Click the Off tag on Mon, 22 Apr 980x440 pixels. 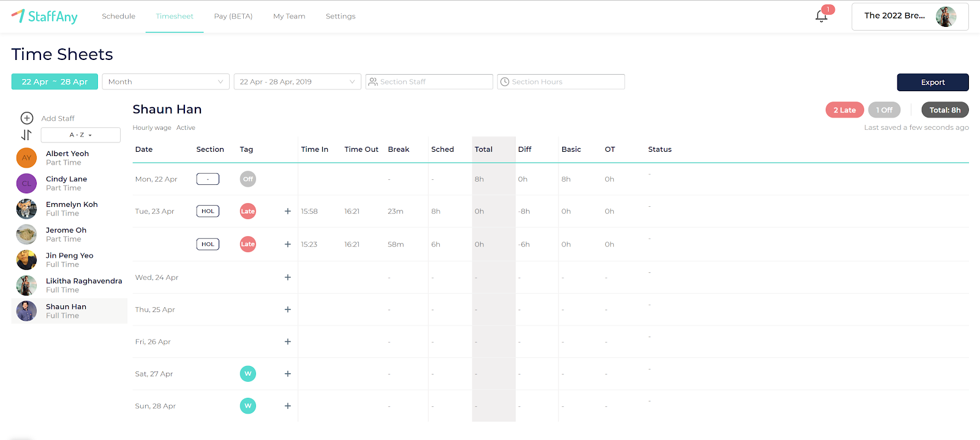tap(248, 179)
